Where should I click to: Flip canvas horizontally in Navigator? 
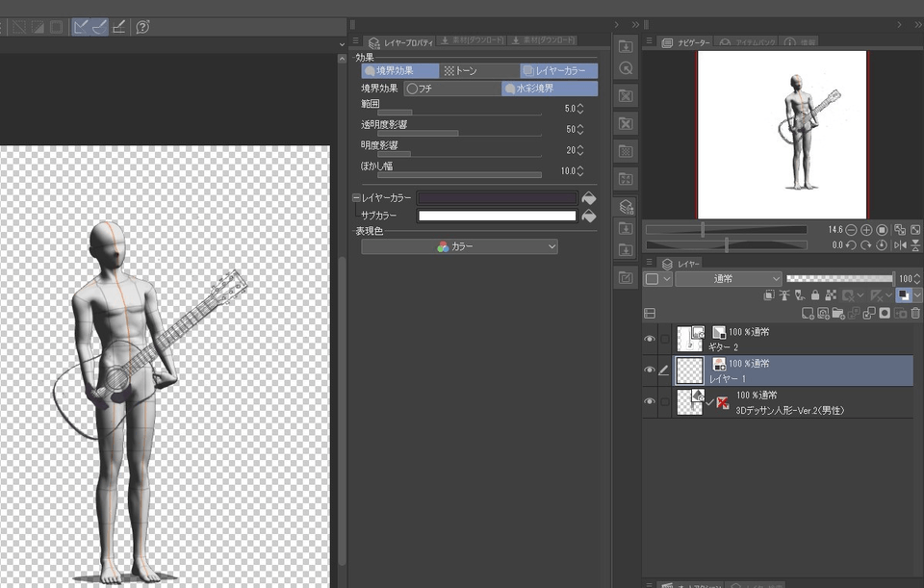click(900, 245)
